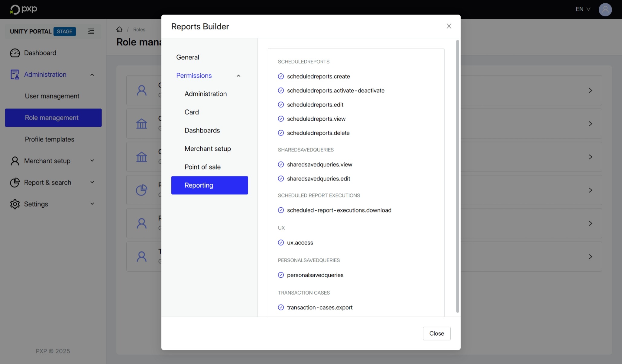Go to Profile templates page
The width and height of the screenshot is (622, 364).
(x=50, y=139)
